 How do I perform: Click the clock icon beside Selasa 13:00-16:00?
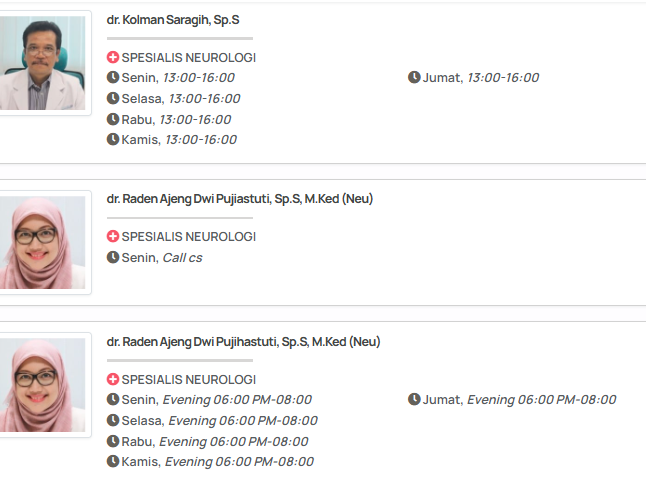(113, 98)
